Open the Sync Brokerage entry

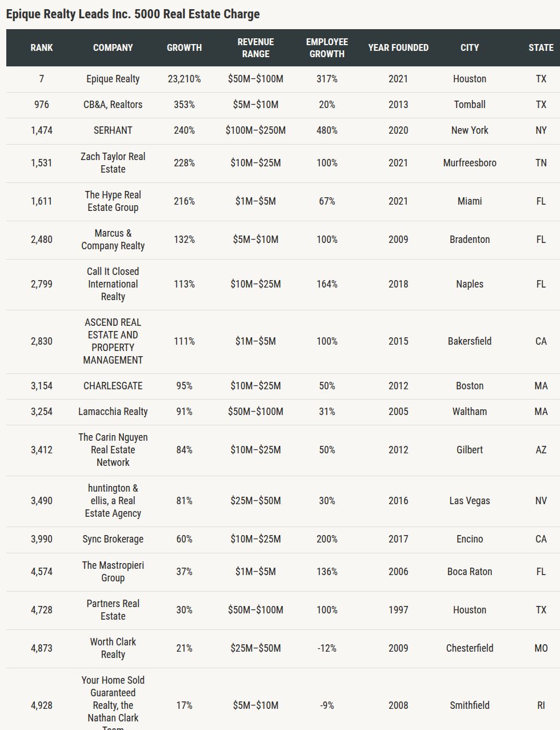click(113, 539)
